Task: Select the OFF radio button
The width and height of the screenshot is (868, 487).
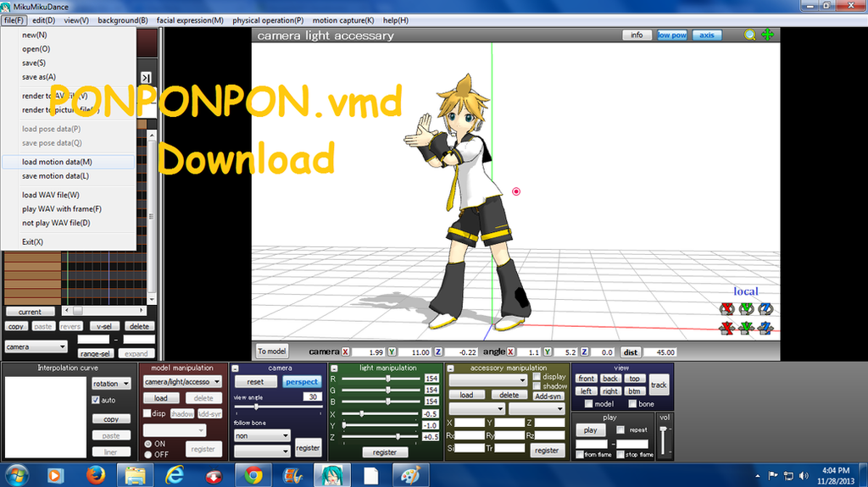Action: [147, 454]
